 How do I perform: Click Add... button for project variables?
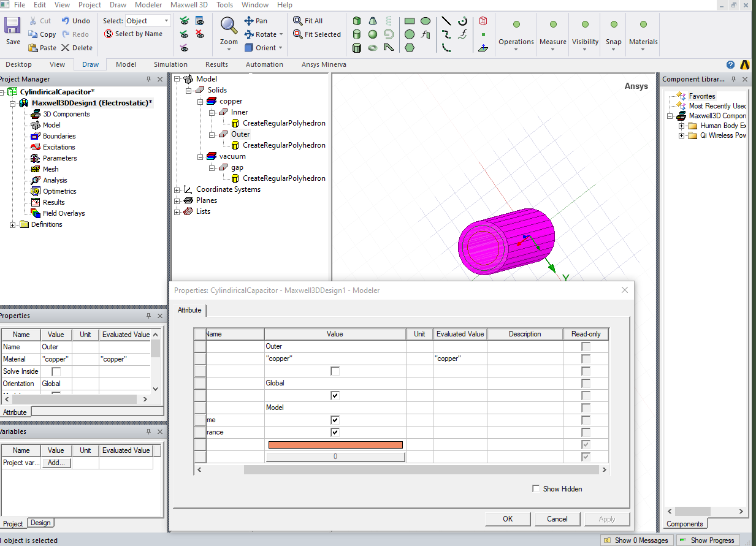tap(56, 463)
